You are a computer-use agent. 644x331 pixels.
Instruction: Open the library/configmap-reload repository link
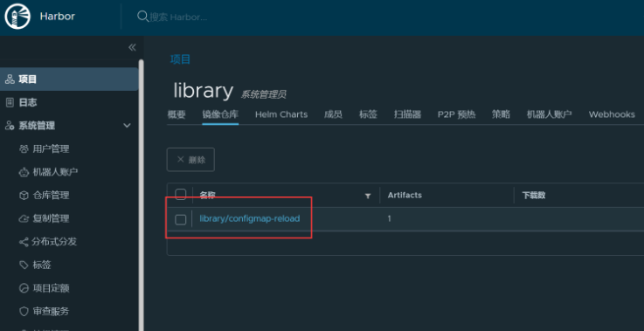[250, 219]
